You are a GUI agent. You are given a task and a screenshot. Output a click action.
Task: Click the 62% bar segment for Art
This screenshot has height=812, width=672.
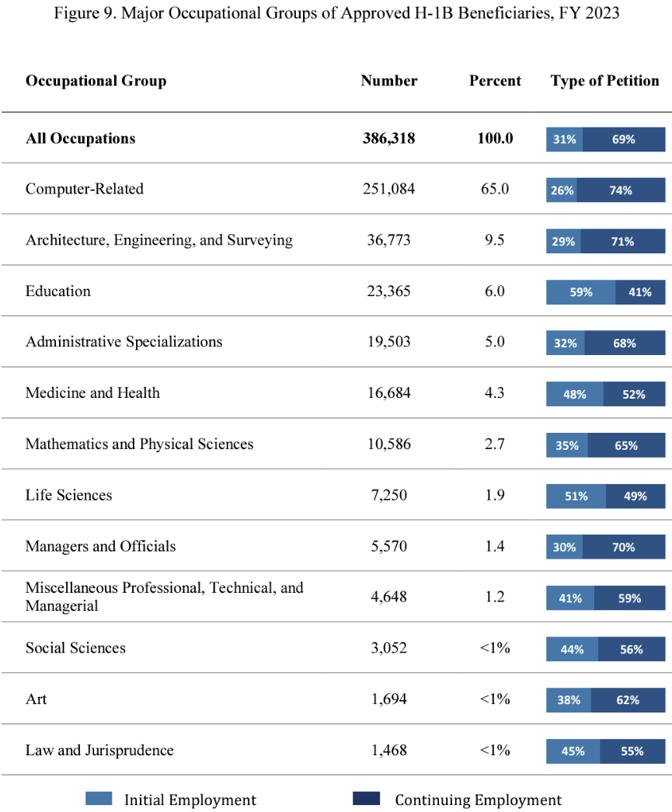point(628,700)
